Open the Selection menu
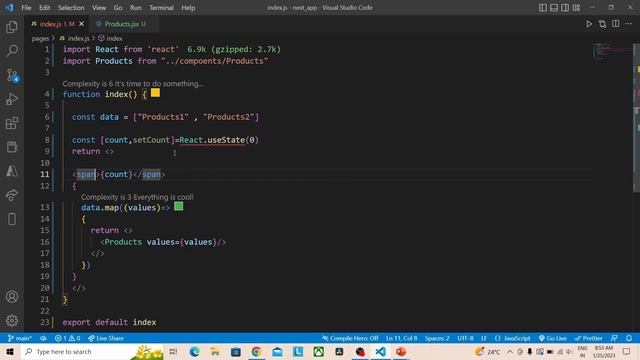This screenshot has width=640, height=360. (71, 8)
